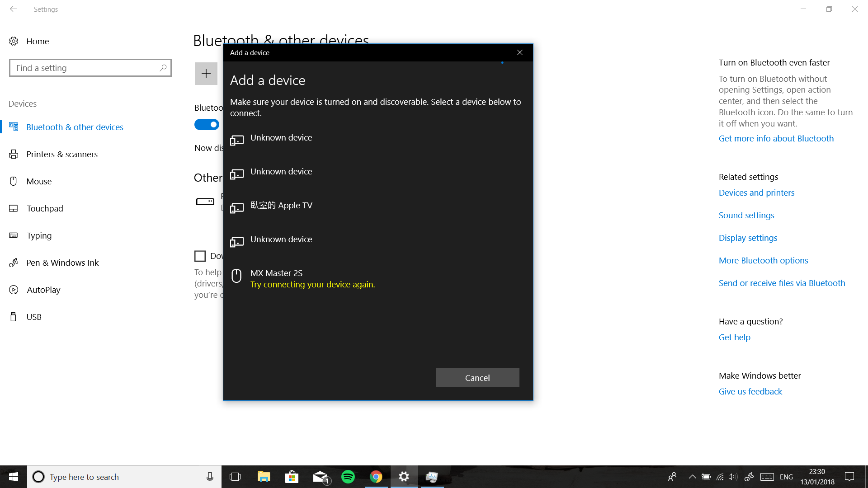Check the download over metered connections checkbox
Viewport: 868px width, 488px height.
tap(200, 256)
